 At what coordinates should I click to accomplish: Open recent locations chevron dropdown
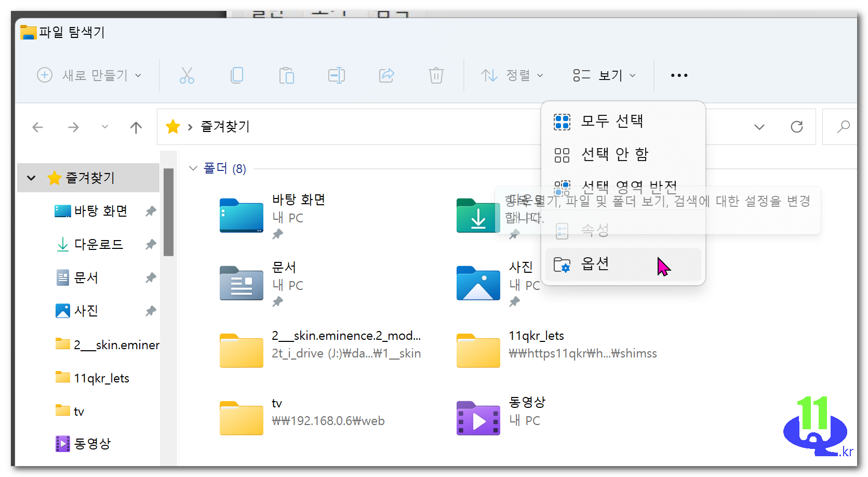click(x=105, y=126)
